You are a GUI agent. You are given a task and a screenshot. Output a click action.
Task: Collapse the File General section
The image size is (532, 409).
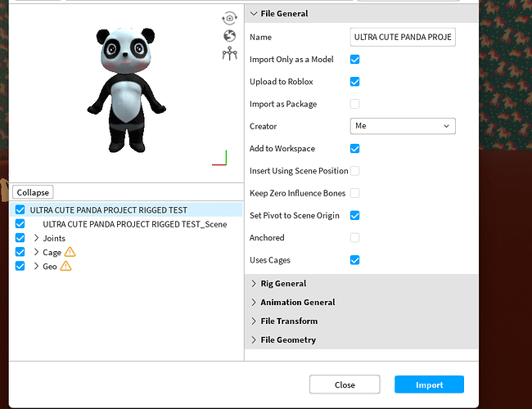(254, 14)
